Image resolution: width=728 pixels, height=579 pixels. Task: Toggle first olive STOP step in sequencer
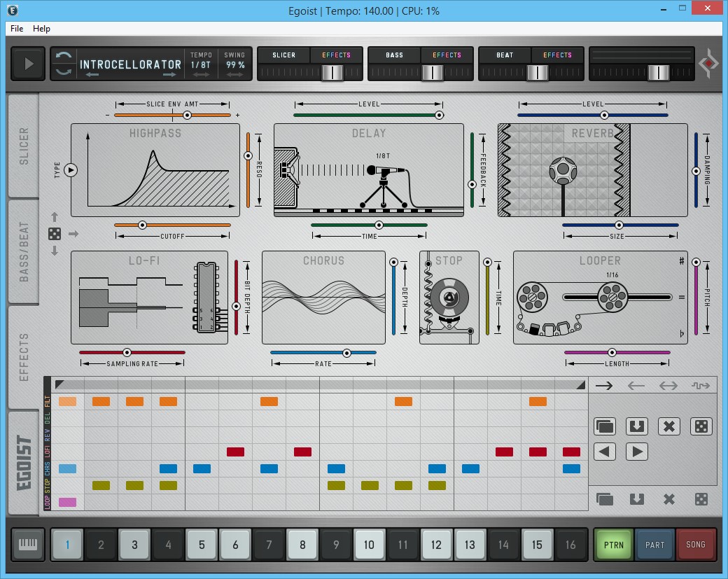(101, 485)
